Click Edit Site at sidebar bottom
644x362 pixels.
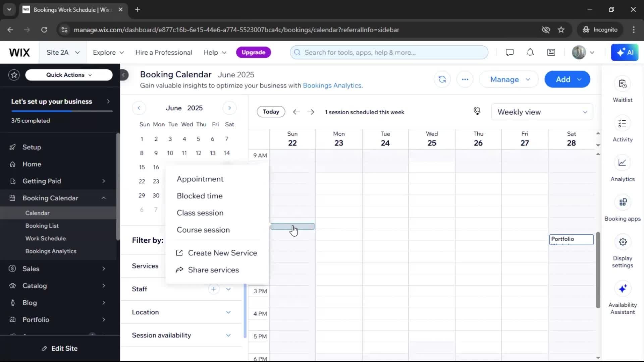[60, 348]
